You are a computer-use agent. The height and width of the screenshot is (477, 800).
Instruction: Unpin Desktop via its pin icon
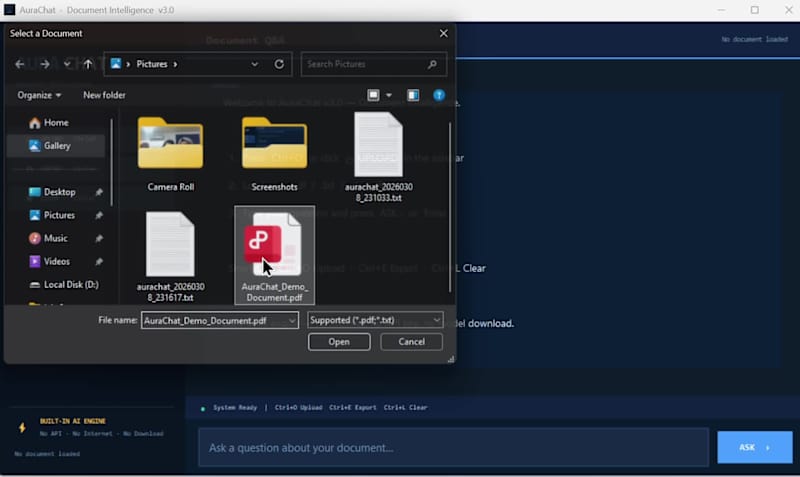pos(99,192)
